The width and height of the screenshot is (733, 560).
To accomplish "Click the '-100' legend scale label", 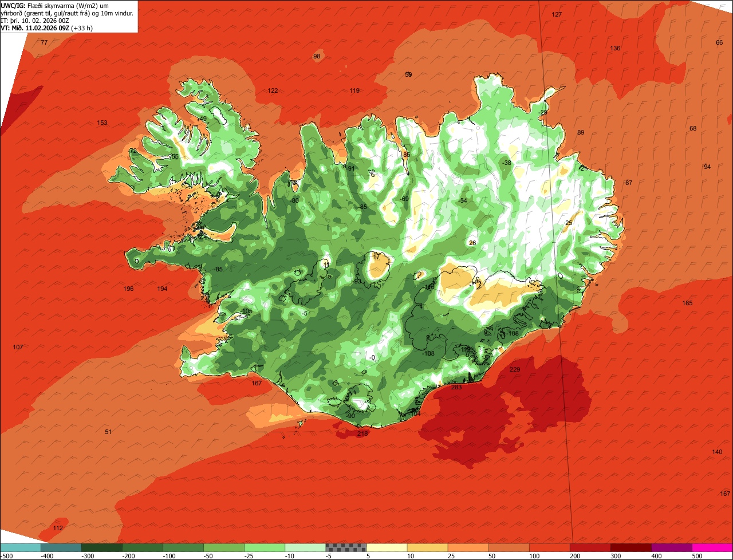I will click(168, 556).
